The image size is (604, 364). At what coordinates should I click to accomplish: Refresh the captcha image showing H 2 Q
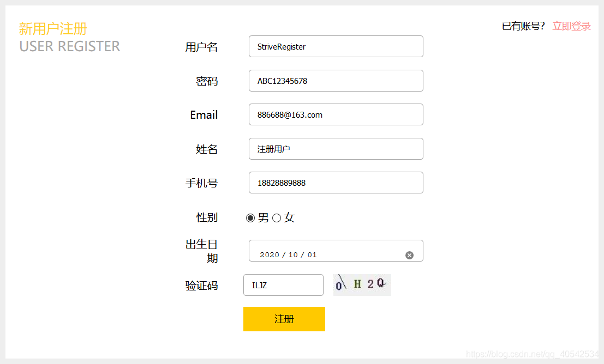(x=362, y=285)
